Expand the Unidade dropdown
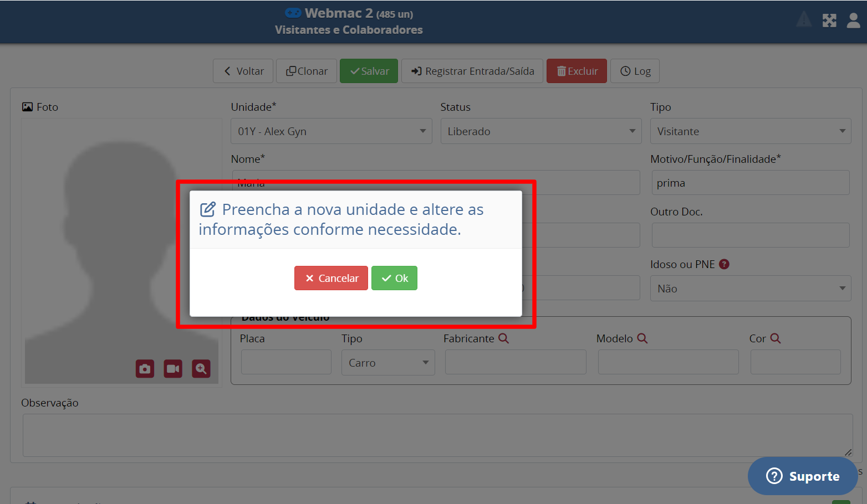 click(x=331, y=131)
